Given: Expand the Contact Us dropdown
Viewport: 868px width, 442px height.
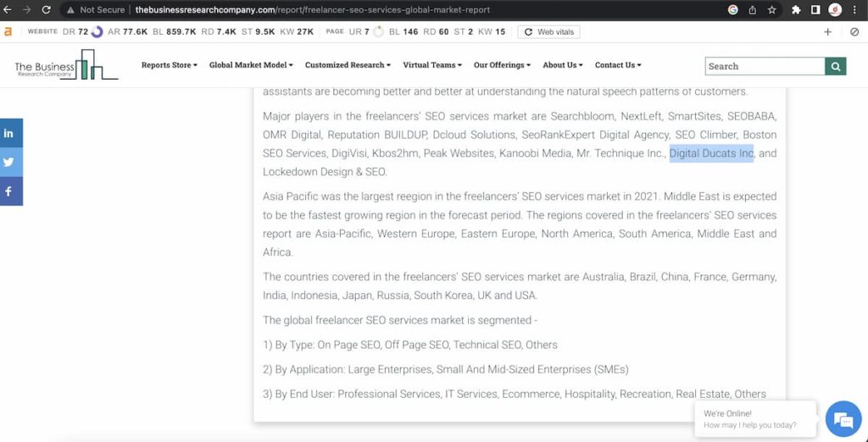Looking at the screenshot, I should click(618, 64).
